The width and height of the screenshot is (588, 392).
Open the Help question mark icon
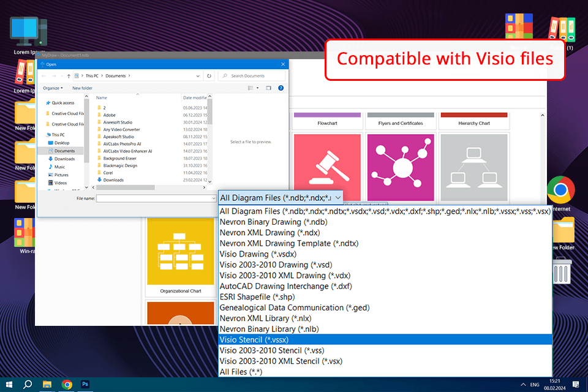click(x=281, y=88)
